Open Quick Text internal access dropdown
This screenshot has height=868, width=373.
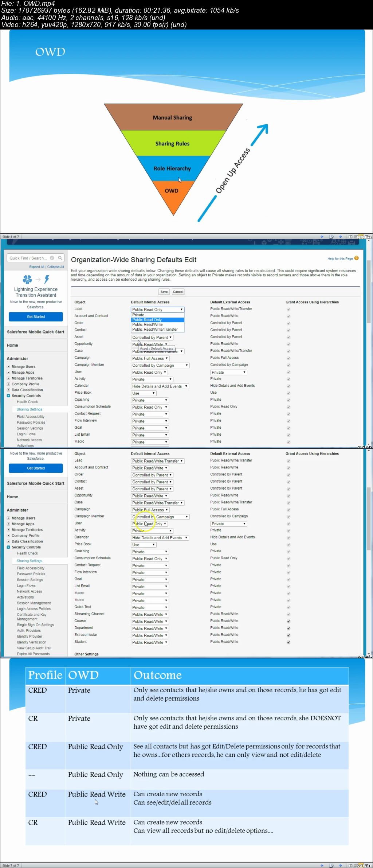point(150,608)
